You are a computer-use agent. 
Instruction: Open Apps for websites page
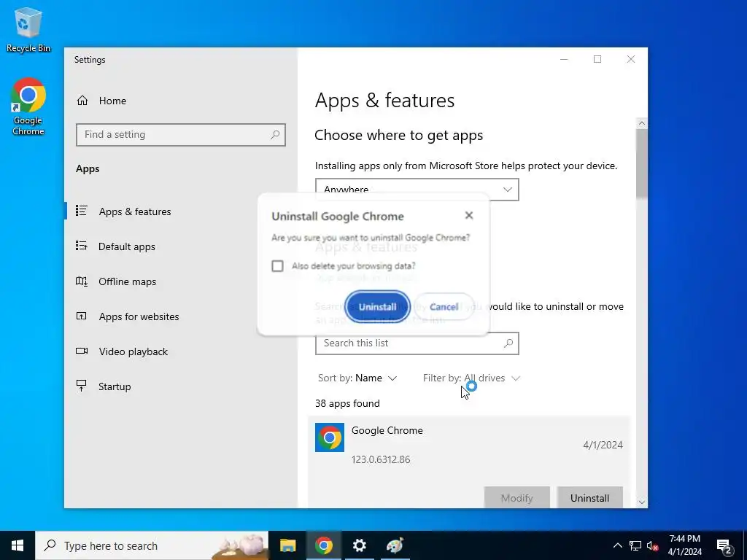click(x=139, y=316)
